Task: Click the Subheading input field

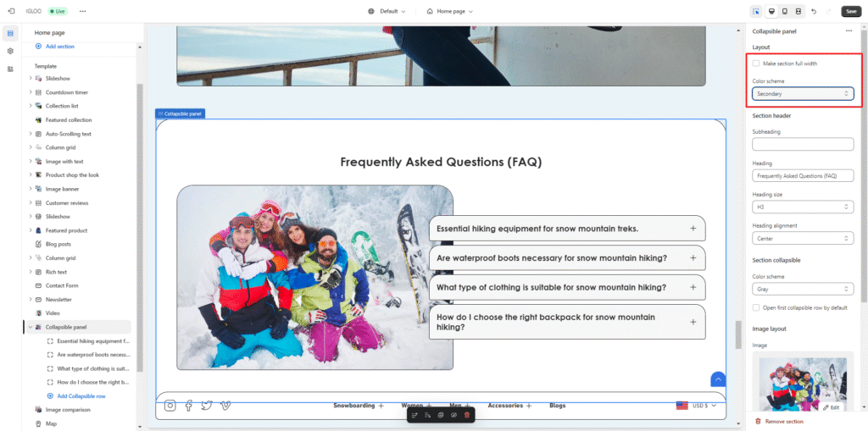Action: 802,144
